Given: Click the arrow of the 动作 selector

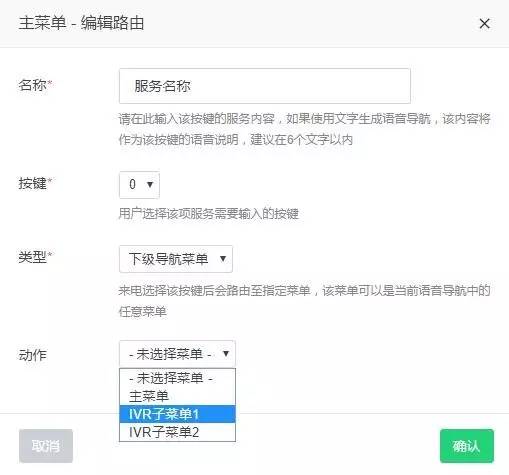Looking at the screenshot, I should (226, 353).
